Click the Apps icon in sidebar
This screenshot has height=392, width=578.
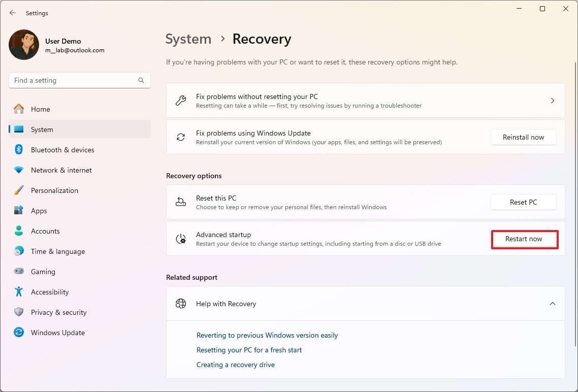pos(19,210)
